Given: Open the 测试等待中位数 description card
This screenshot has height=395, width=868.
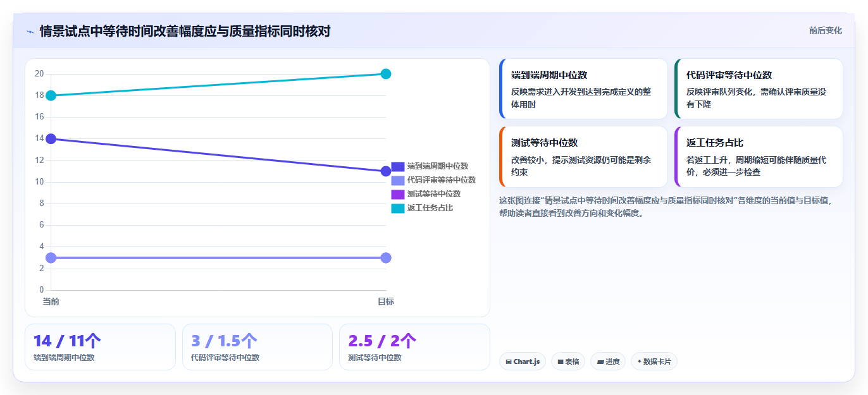Looking at the screenshot, I should click(x=583, y=157).
